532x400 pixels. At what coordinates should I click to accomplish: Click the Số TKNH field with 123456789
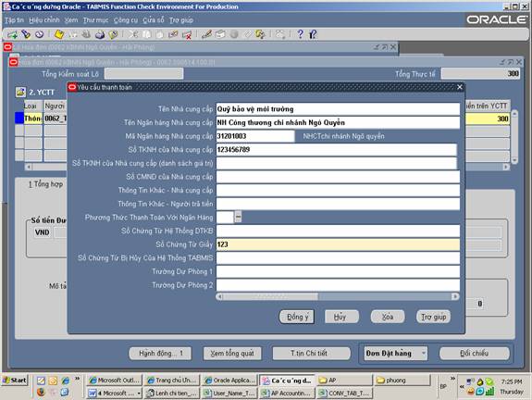click(337, 150)
